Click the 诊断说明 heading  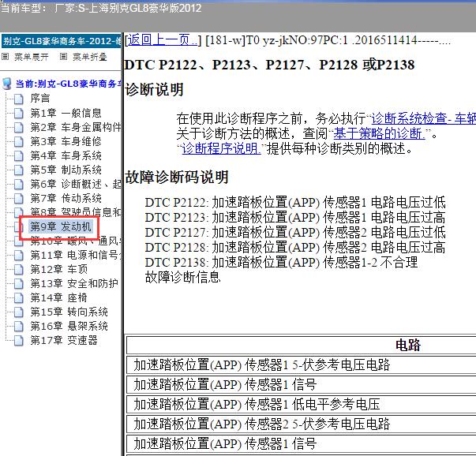coord(154,90)
